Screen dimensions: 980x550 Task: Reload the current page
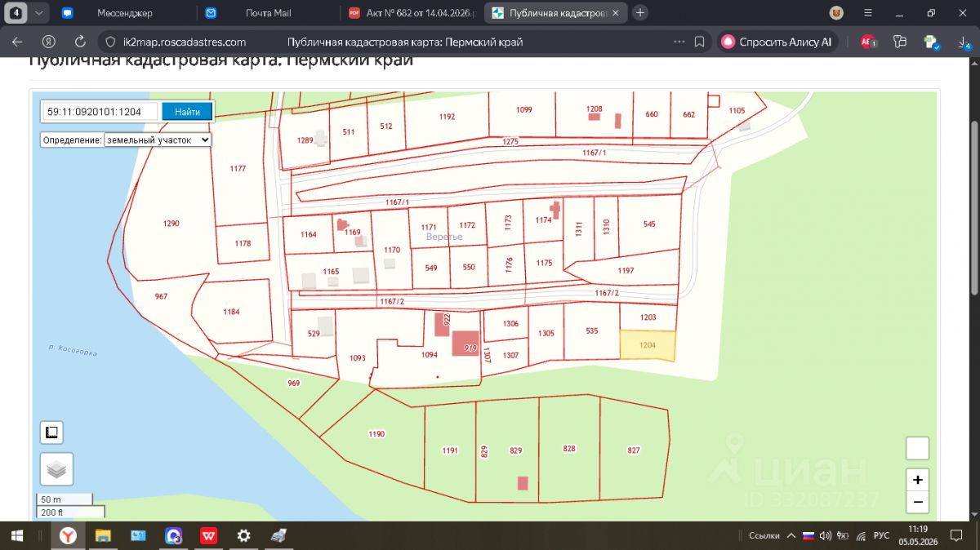(80, 42)
